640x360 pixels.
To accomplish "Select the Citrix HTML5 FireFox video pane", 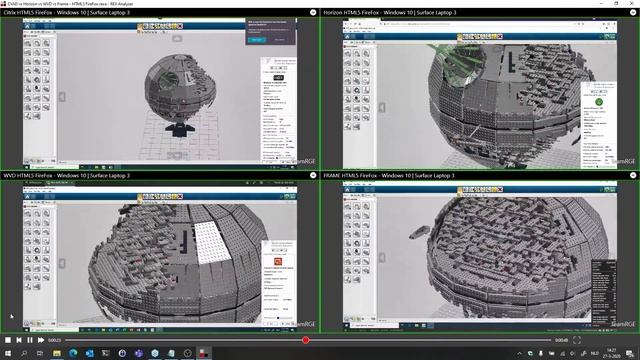I will pos(160,93).
